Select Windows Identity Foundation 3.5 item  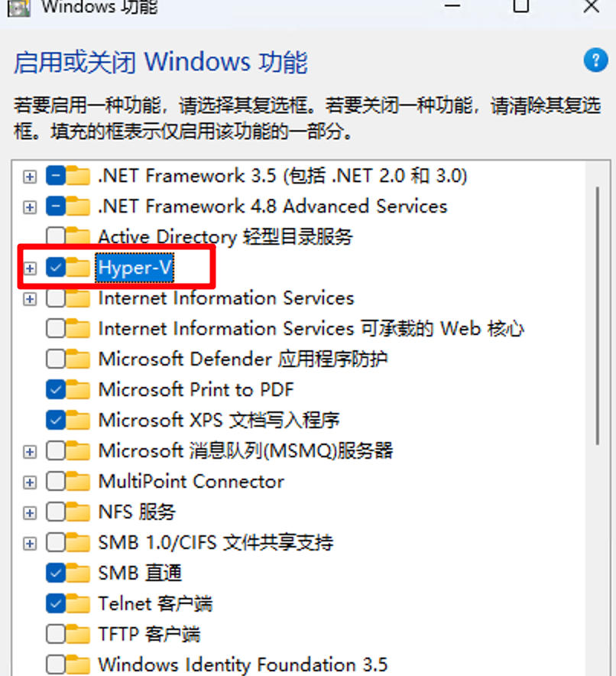242,664
